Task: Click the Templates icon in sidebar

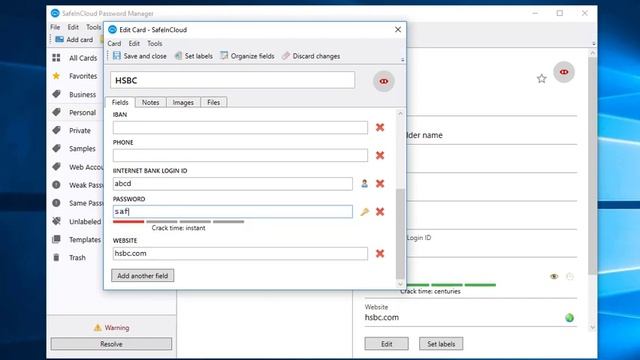Action: coord(56,239)
